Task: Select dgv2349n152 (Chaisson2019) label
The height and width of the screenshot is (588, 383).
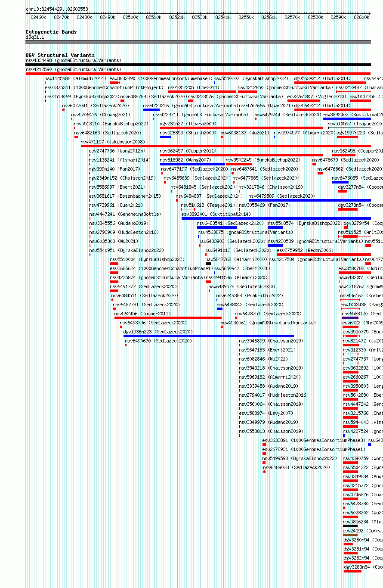Action: [122, 178]
